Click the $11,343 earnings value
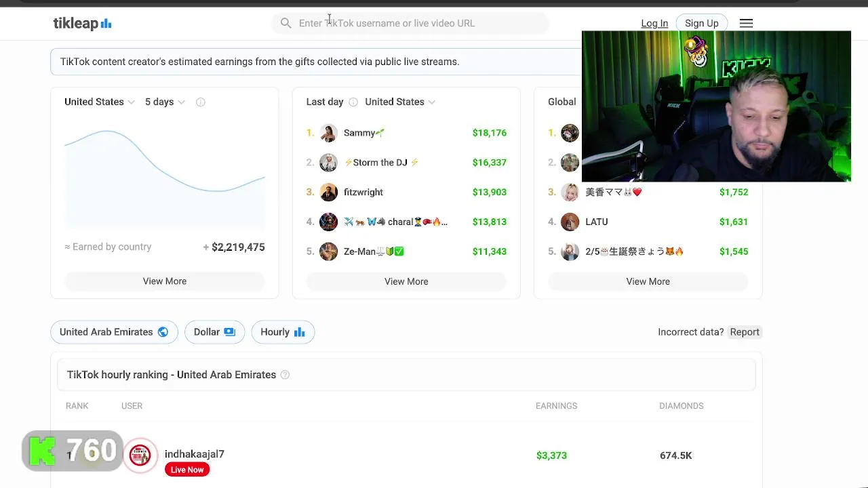868x488 pixels. coord(490,251)
